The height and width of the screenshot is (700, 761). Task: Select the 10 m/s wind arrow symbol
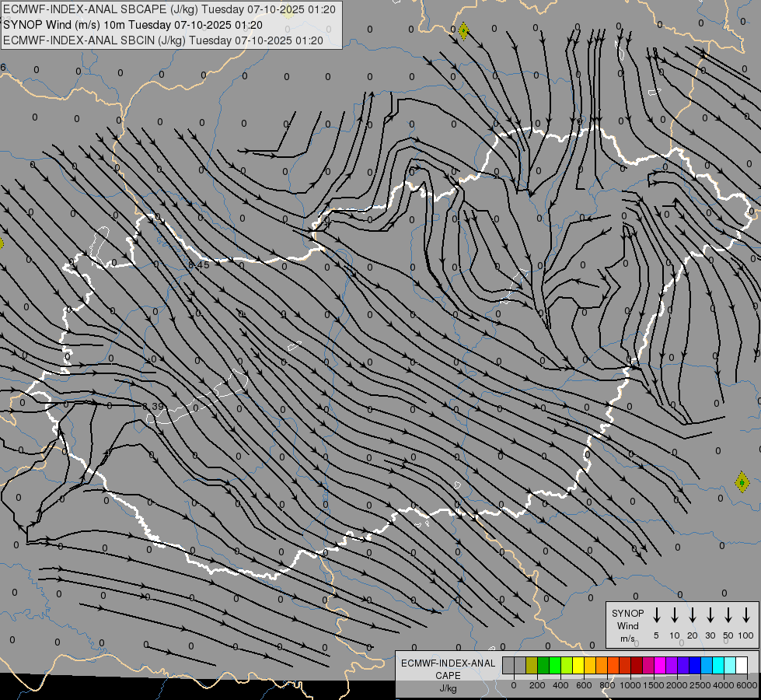(x=675, y=615)
